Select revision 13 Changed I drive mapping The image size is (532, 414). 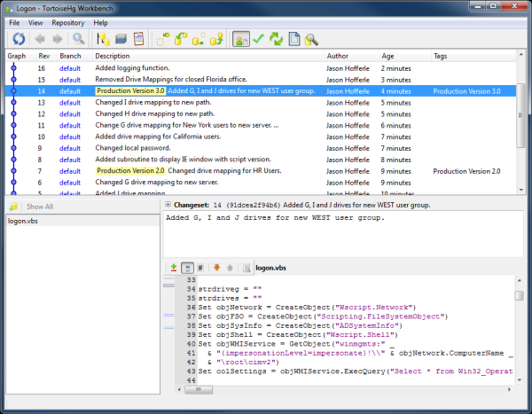coord(261,103)
